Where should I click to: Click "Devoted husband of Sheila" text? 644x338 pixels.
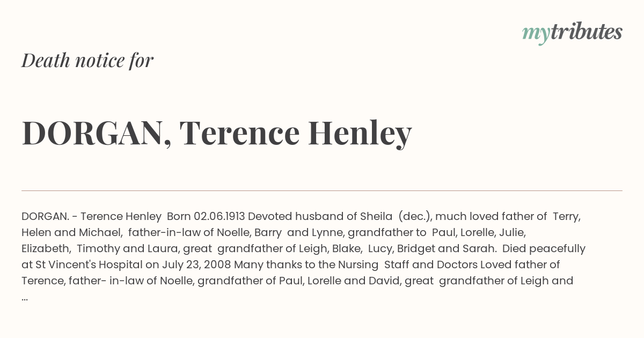(320, 217)
